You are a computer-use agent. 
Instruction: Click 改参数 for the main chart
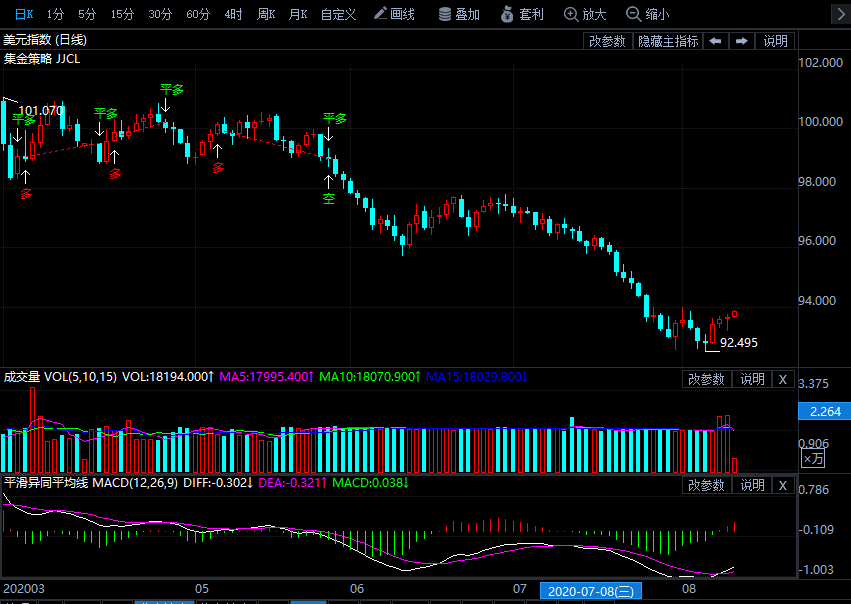[607, 41]
